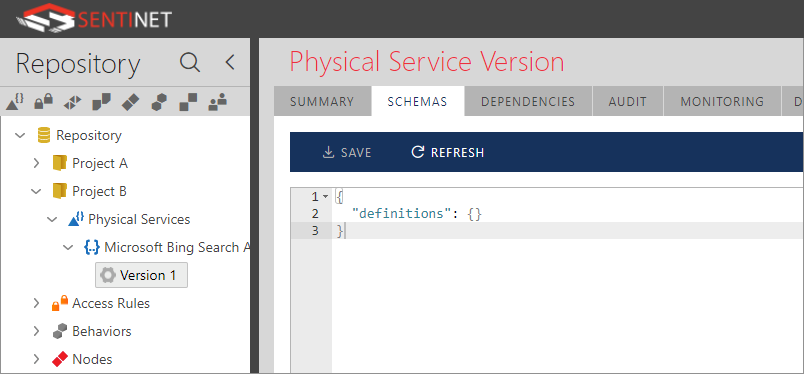804x374 pixels.
Task: Collapse the Repository root node
Action: tap(20, 135)
